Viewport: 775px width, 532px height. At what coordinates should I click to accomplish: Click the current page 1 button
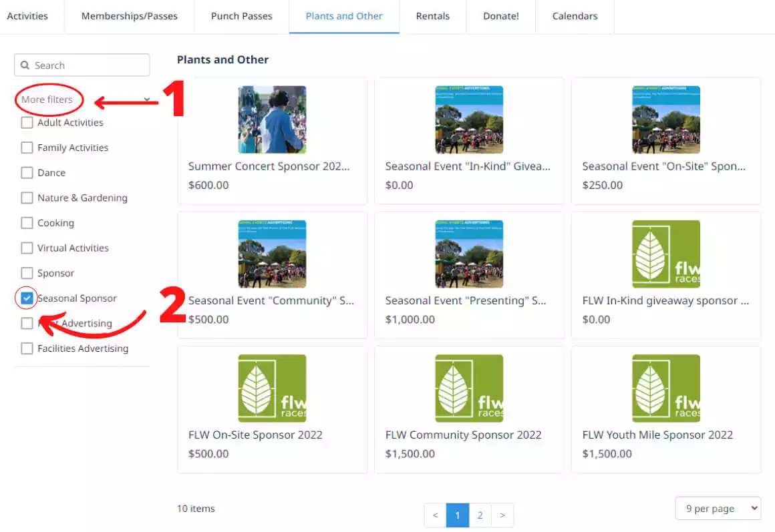tap(457, 515)
